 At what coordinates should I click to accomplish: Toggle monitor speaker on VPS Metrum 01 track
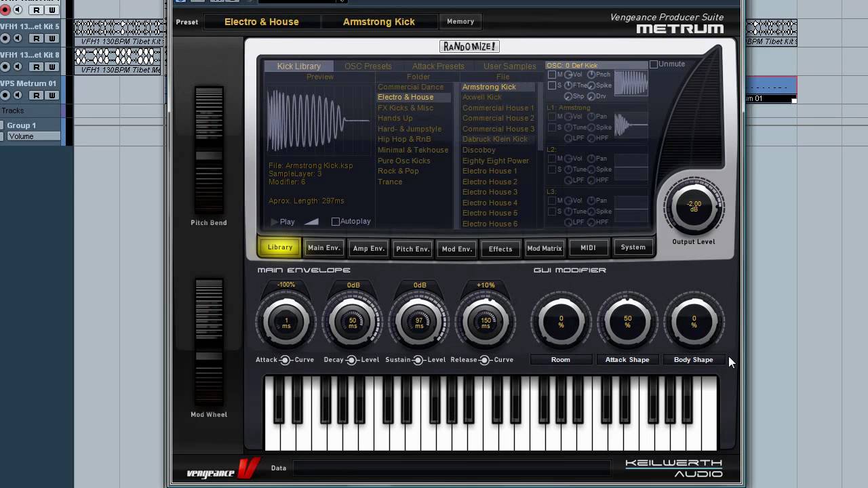pyautogui.click(x=18, y=96)
